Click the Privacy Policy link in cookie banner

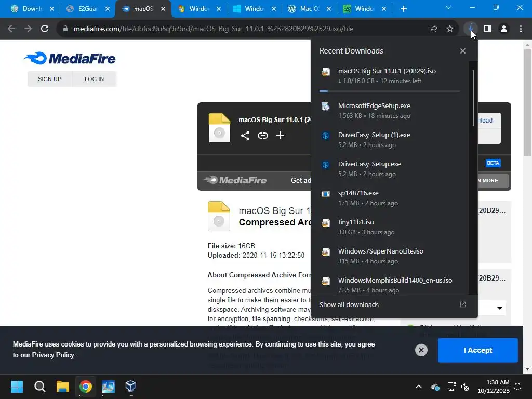(53, 355)
